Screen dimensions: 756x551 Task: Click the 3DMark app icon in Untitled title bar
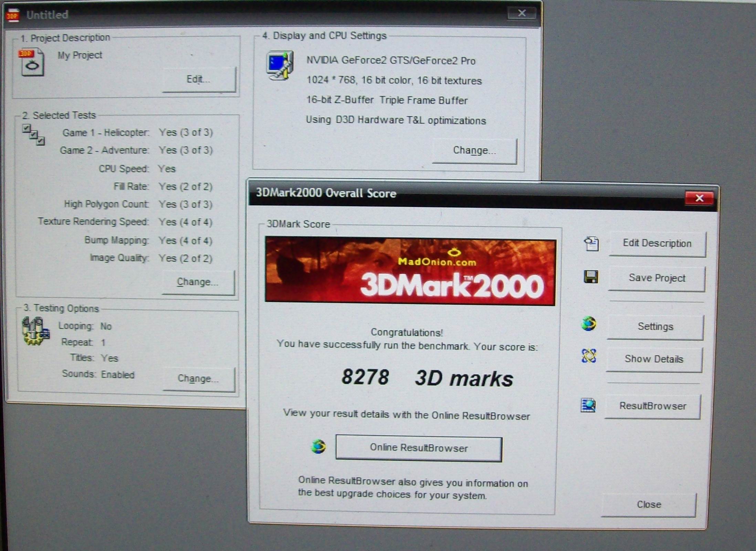tap(13, 15)
